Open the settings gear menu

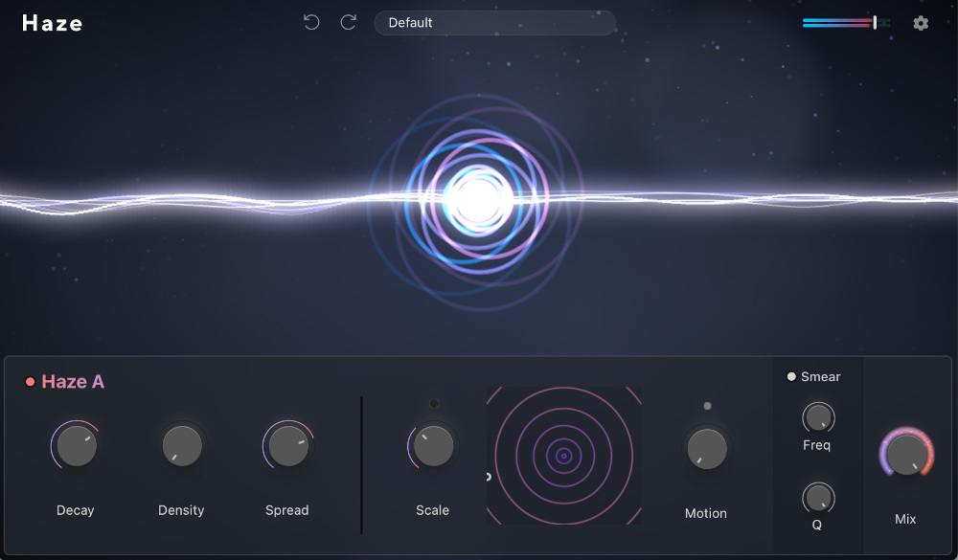click(x=920, y=23)
